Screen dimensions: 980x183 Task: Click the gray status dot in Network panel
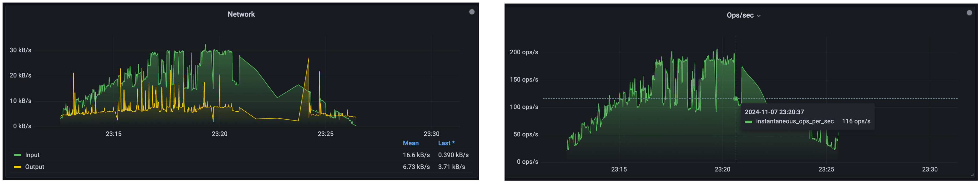tap(472, 12)
